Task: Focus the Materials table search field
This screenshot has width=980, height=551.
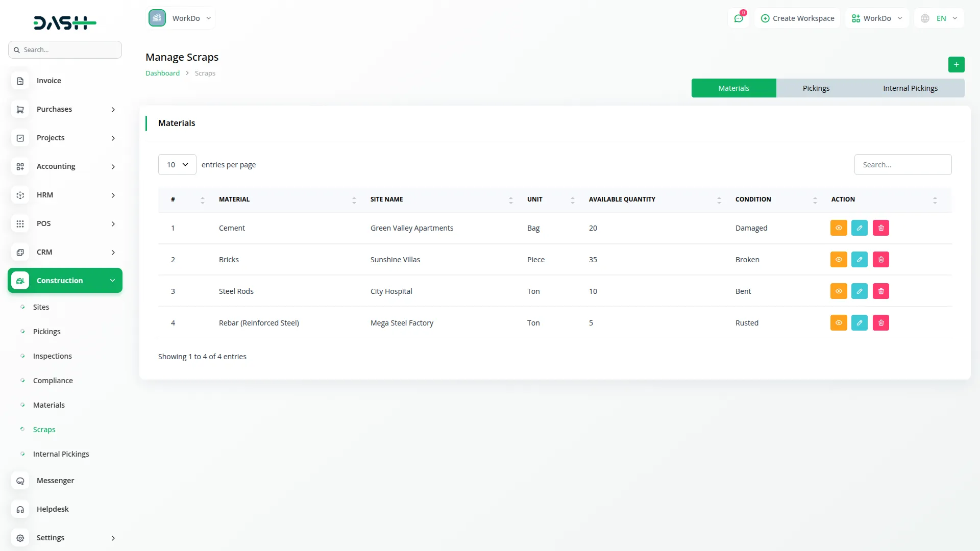Action: coord(902,165)
